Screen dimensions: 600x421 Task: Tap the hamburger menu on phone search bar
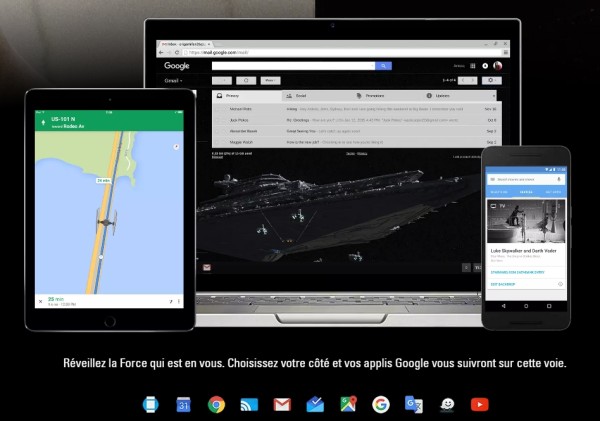click(492, 179)
